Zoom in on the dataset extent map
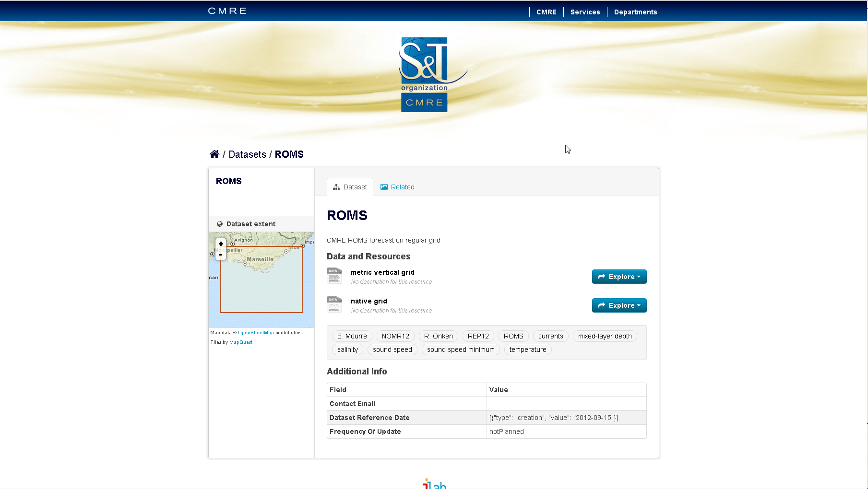868x489 pixels. (221, 244)
